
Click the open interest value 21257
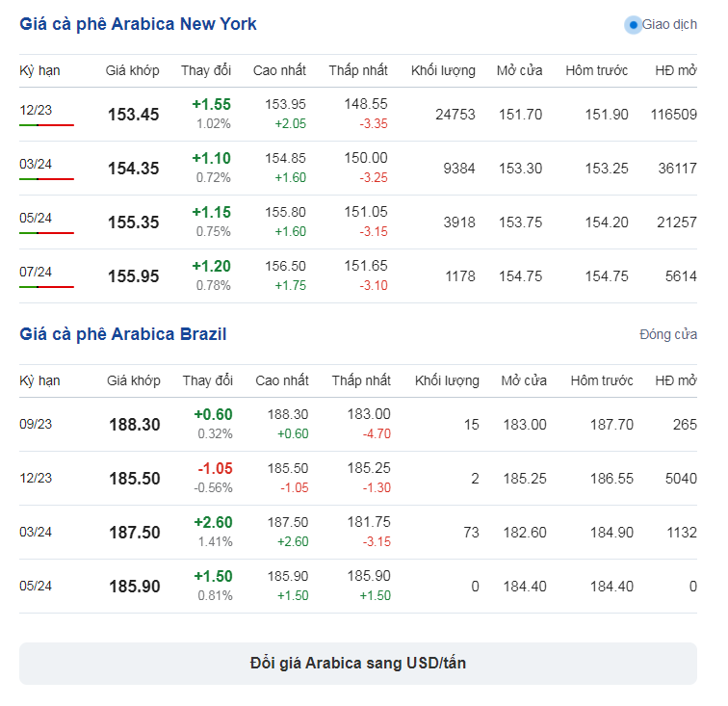(x=676, y=222)
